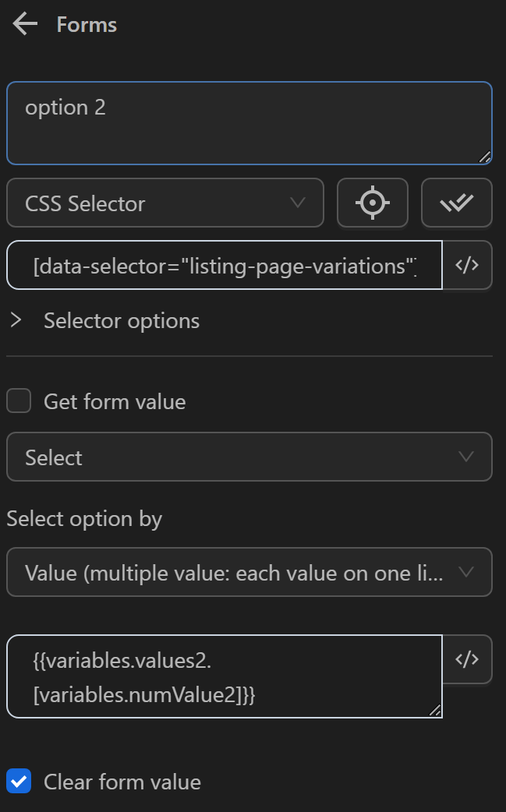Click code icon beside the value textarea

pyautogui.click(x=467, y=659)
